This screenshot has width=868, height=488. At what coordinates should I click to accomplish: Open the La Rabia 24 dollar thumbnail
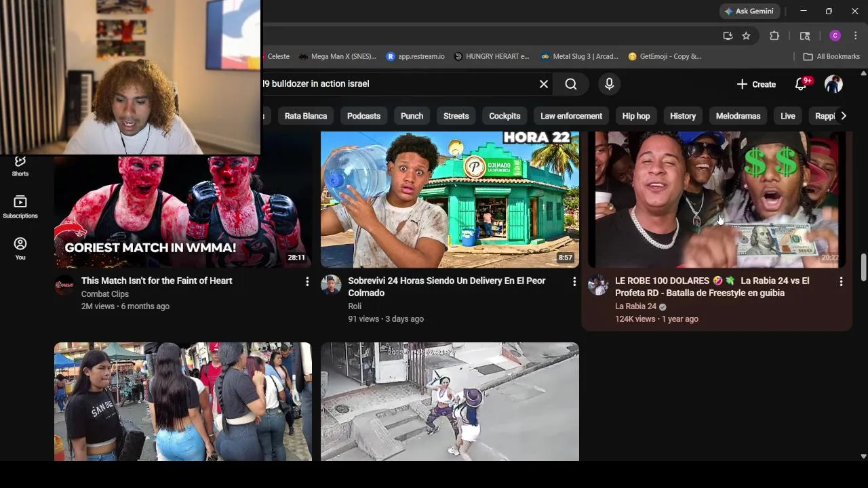click(717, 199)
